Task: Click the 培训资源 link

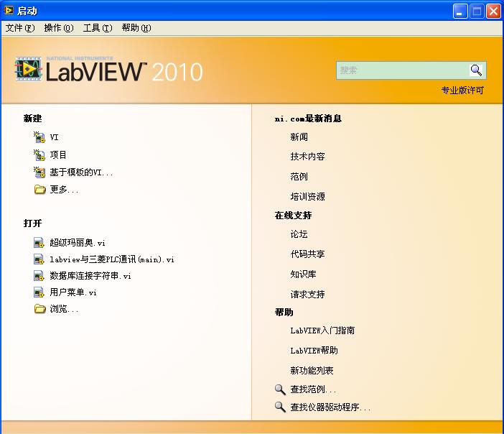Action: click(307, 196)
